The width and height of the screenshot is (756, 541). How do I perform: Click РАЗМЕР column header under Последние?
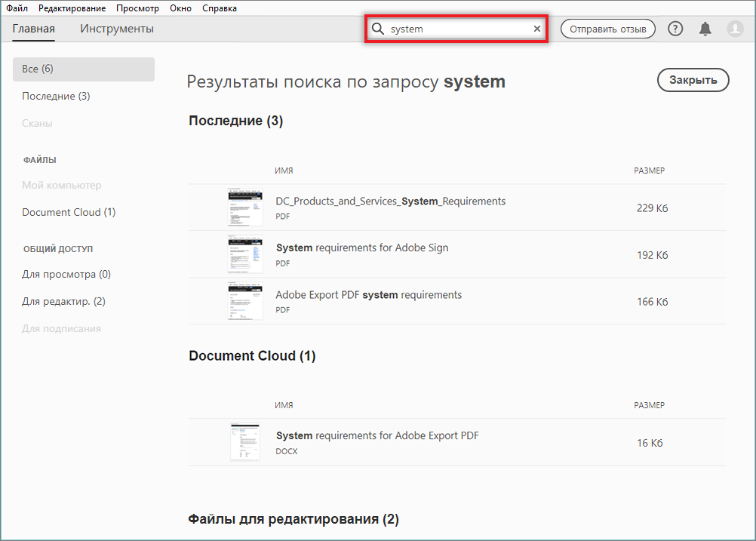point(649,171)
